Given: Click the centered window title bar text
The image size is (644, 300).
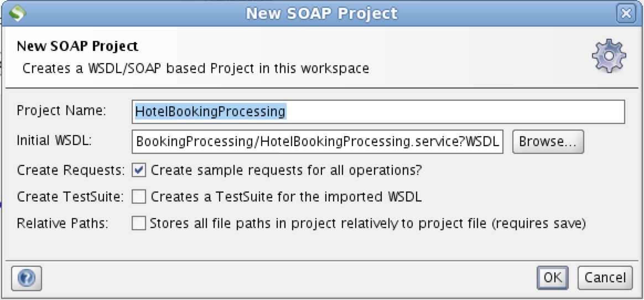Looking at the screenshot, I should coord(321,13).
